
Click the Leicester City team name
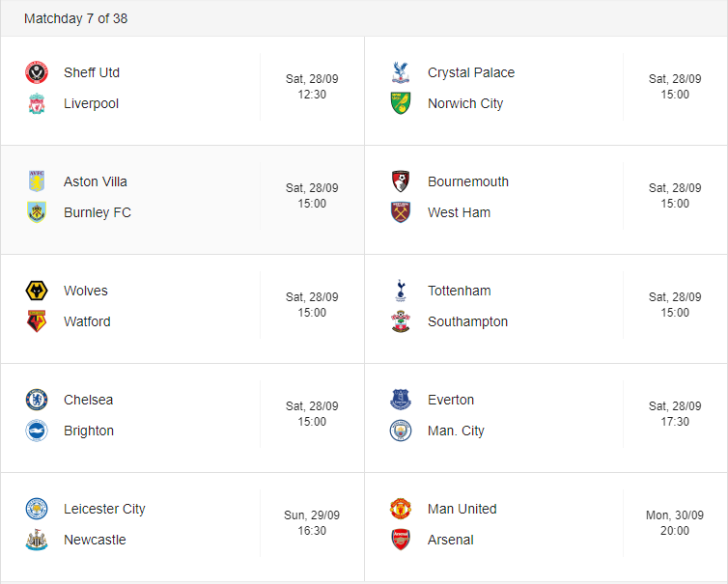point(104,509)
